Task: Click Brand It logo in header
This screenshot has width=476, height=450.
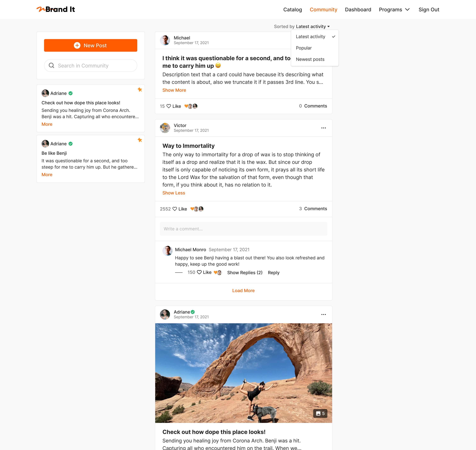Action: tap(56, 9)
